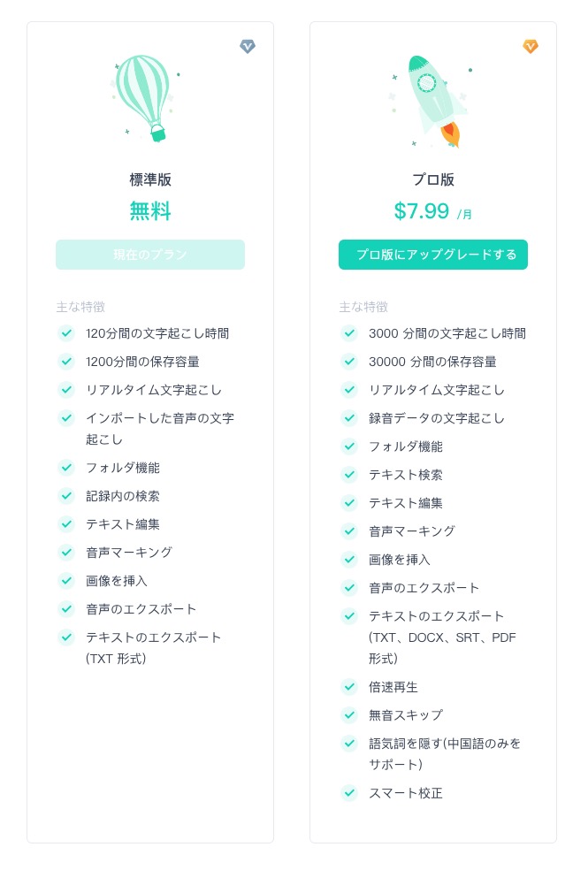This screenshot has width=588, height=870.
Task: Click the checkmark beside テキスト検索 on プロ版
Action: point(349,476)
